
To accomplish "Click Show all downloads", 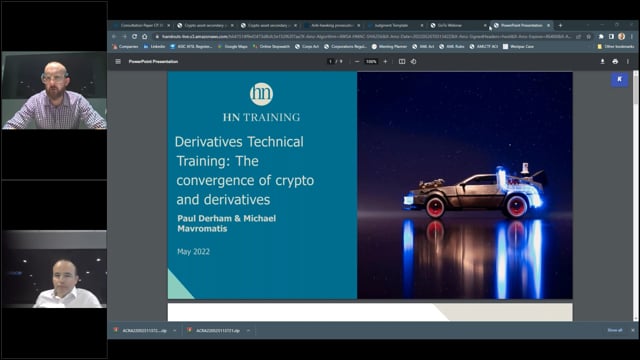I will point(615,330).
